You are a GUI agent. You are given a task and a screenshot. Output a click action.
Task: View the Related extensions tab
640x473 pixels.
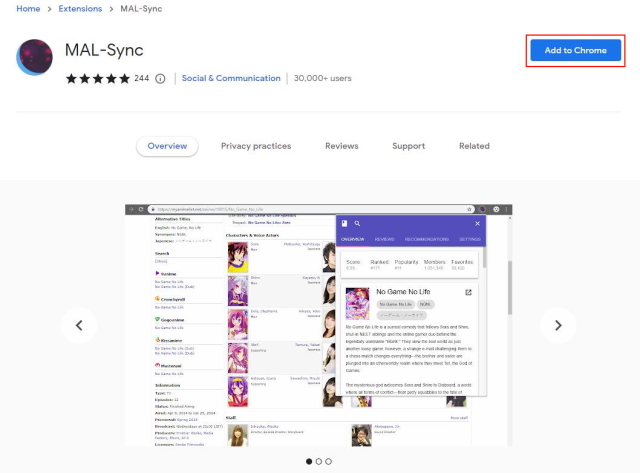tap(474, 146)
